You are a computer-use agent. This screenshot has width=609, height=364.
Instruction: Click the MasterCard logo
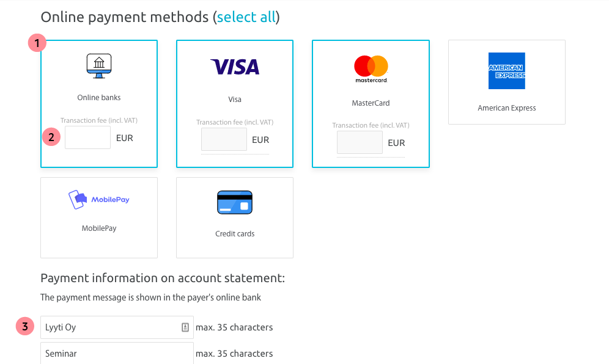pyautogui.click(x=371, y=69)
